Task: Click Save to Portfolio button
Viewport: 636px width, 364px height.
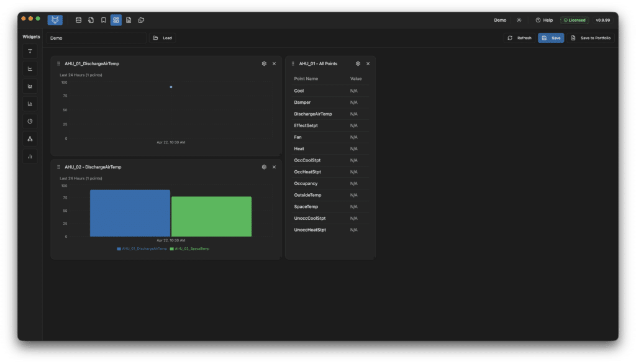Action: (591, 38)
